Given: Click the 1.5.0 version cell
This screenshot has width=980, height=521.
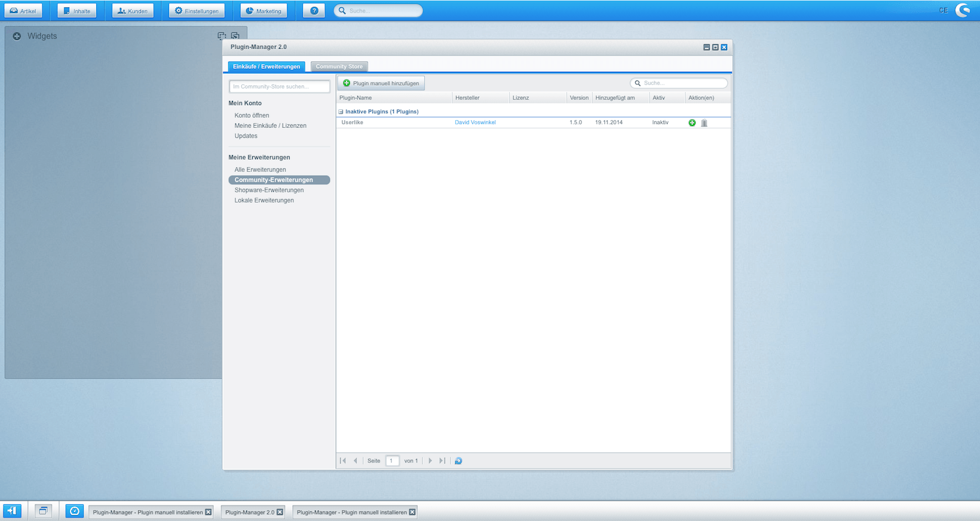Looking at the screenshot, I should click(575, 122).
